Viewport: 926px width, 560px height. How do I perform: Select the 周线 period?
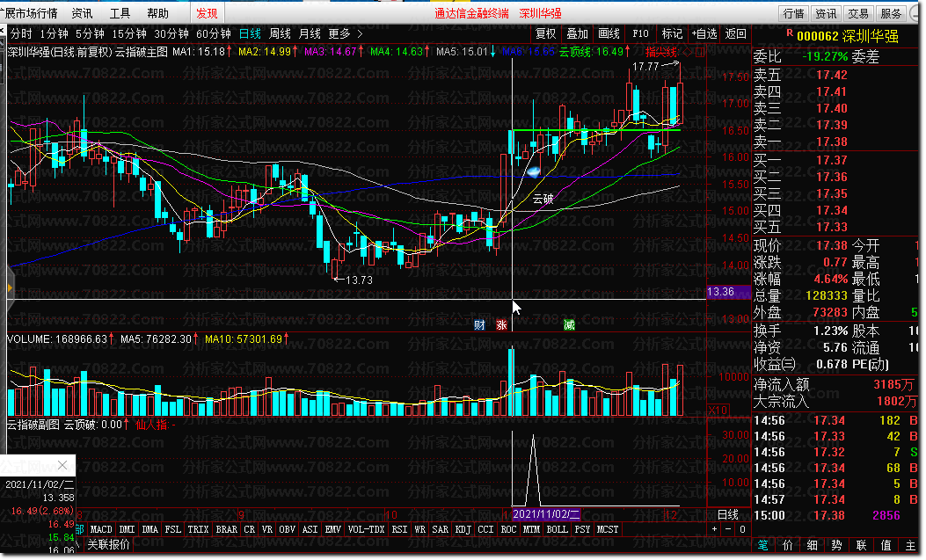point(280,34)
